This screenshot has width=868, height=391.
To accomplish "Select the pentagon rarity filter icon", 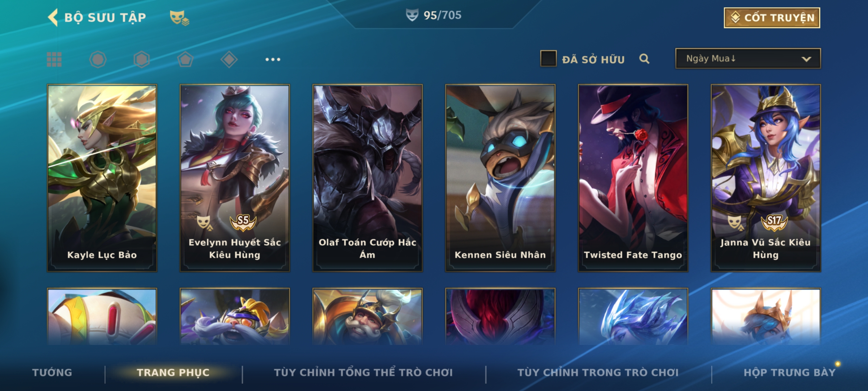I will pos(185,59).
